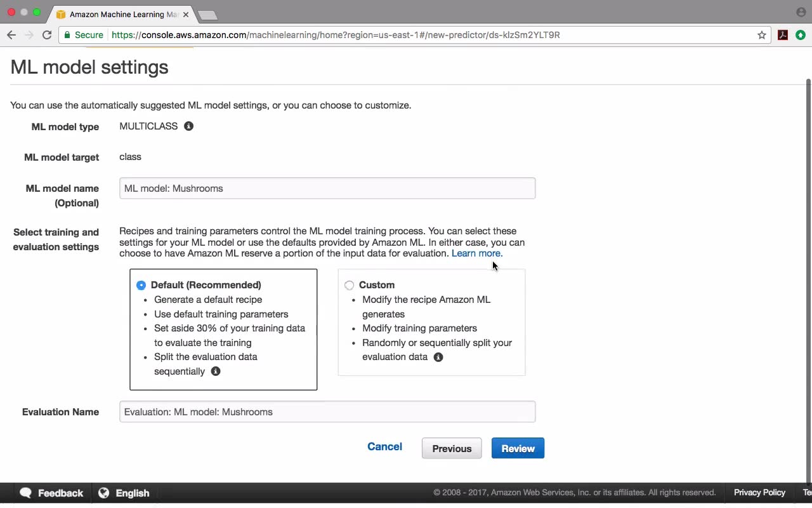Screen dimensions: 812x508
Task: Click the Cancel link
Action: tap(384, 446)
